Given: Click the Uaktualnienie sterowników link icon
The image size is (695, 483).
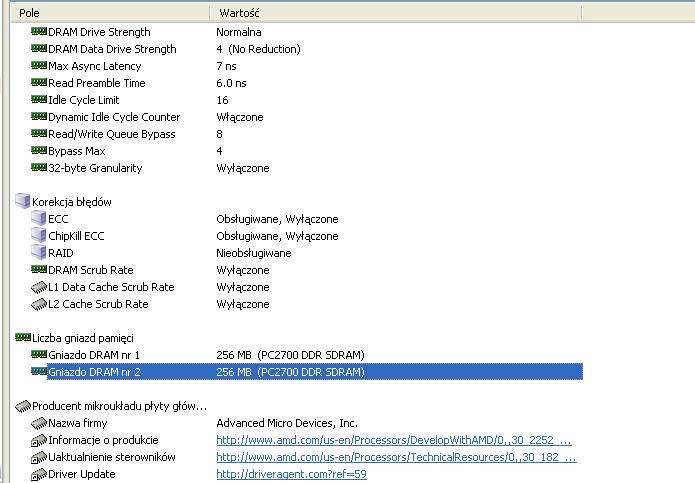Looking at the screenshot, I should (39, 457).
